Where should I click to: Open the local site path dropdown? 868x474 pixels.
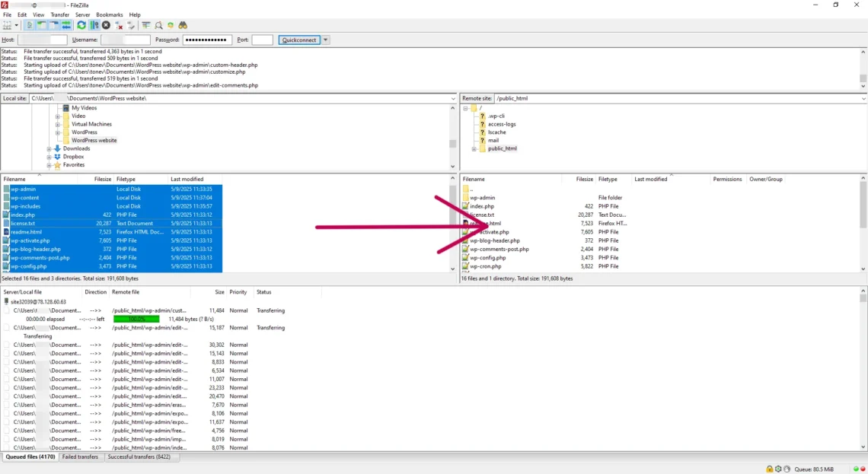(452, 98)
